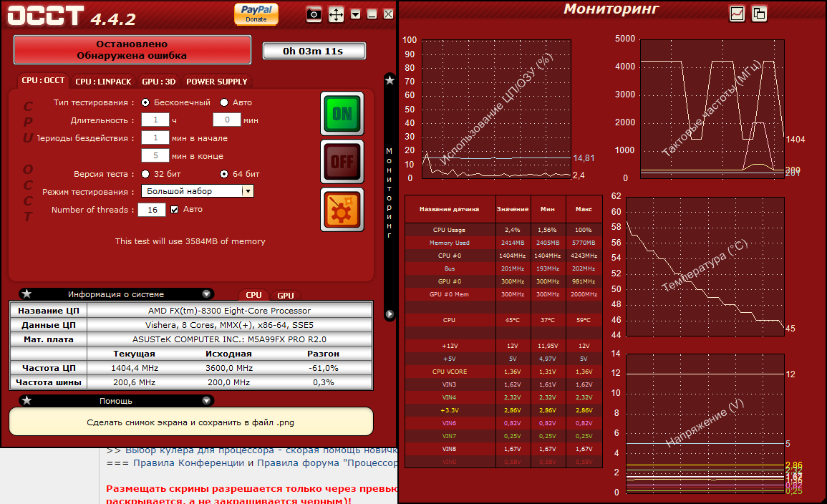Open the POWER SUPPLY tab

[x=217, y=82]
